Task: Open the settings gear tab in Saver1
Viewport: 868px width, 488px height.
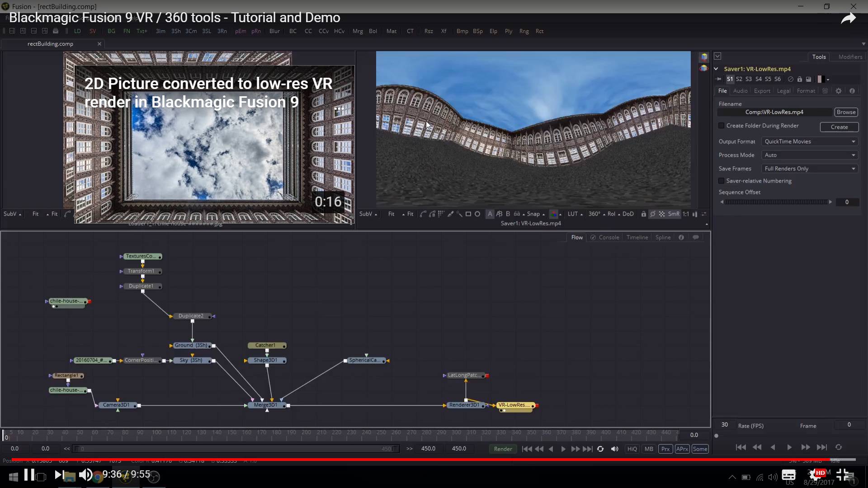Action: coord(839,91)
